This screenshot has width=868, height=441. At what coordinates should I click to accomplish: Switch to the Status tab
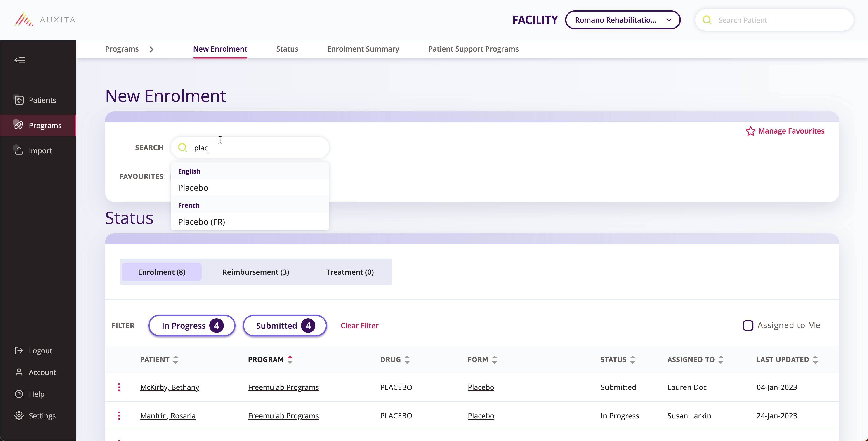pos(287,49)
